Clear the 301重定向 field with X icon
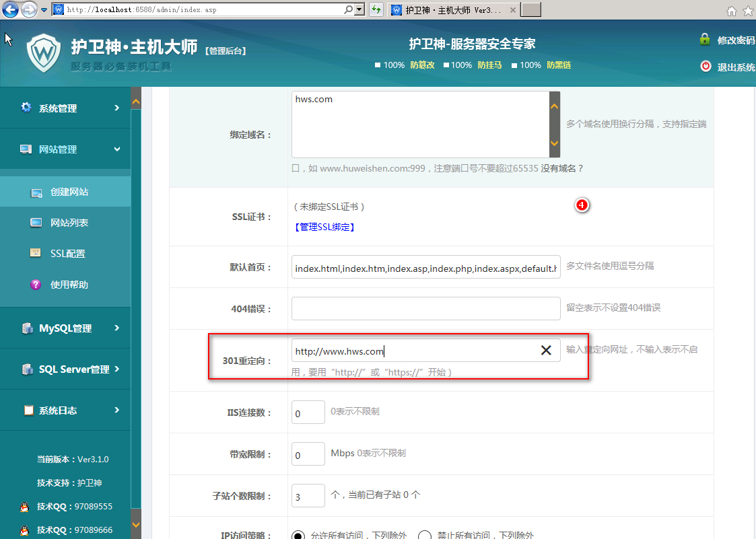The height and width of the screenshot is (539, 756). point(546,350)
